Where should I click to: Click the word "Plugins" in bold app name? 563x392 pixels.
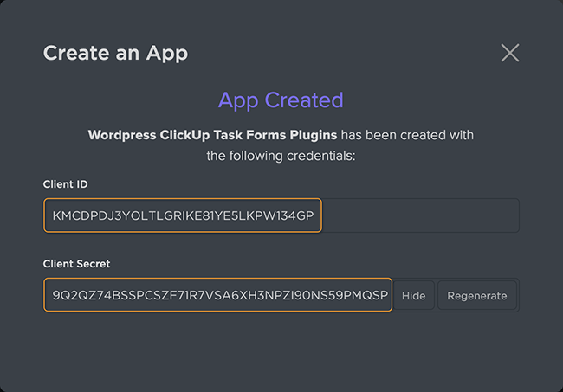[314, 135]
